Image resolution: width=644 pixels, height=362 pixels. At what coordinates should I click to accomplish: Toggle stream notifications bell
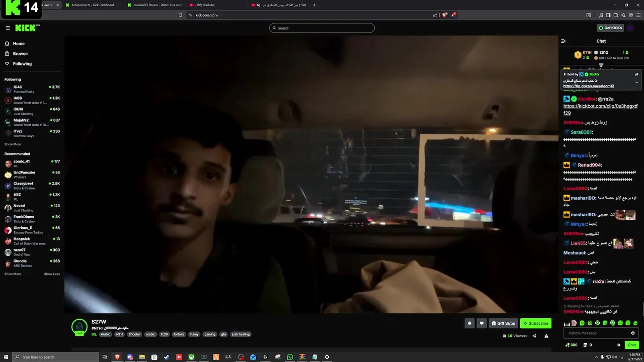469,323
